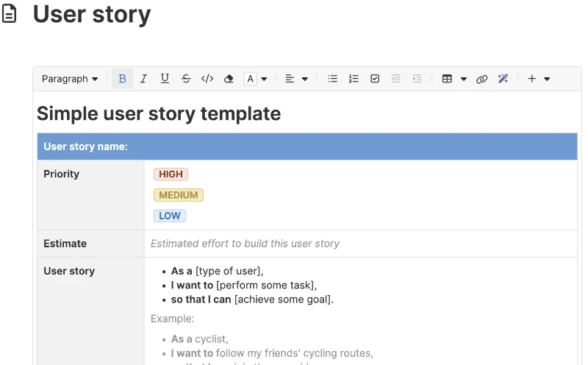Clear formatting with the eraser icon
The height and width of the screenshot is (365, 588).
tap(229, 79)
